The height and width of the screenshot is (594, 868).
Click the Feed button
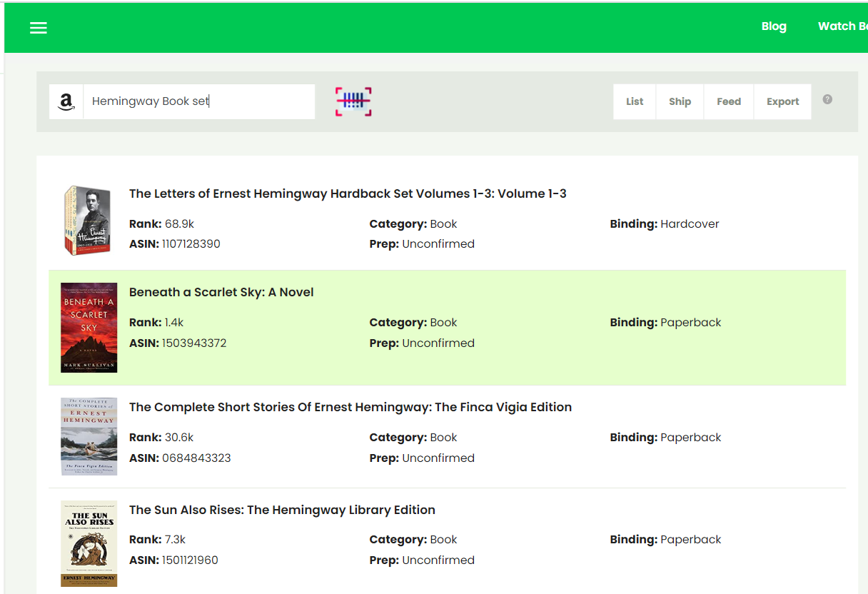pos(729,101)
